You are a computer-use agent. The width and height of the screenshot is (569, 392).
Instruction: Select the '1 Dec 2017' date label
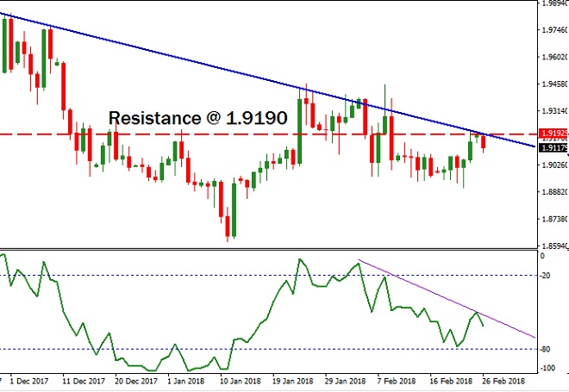coord(29,382)
